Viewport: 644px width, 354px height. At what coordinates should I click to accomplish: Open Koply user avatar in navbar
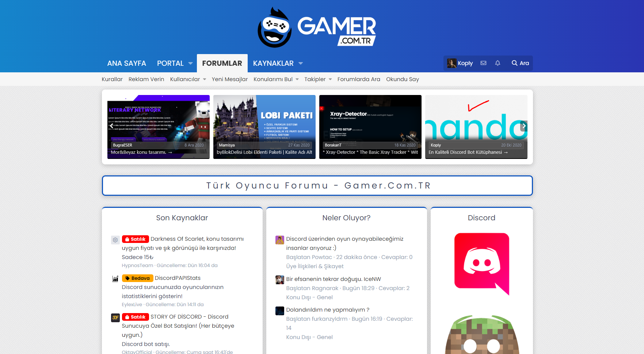[451, 63]
